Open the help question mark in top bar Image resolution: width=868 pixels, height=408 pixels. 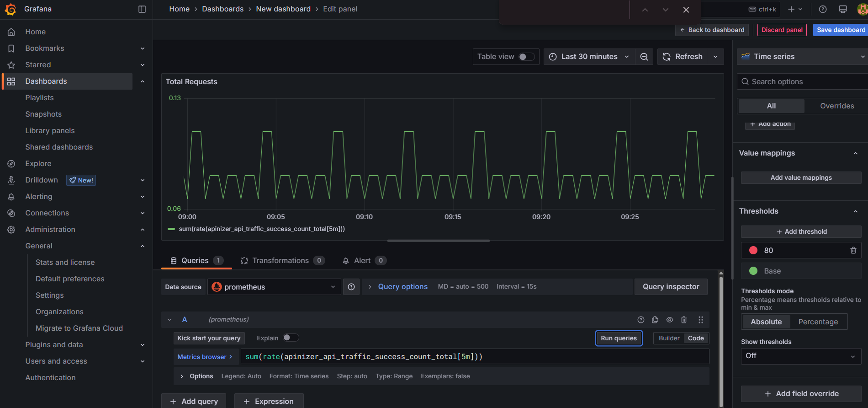coord(823,9)
